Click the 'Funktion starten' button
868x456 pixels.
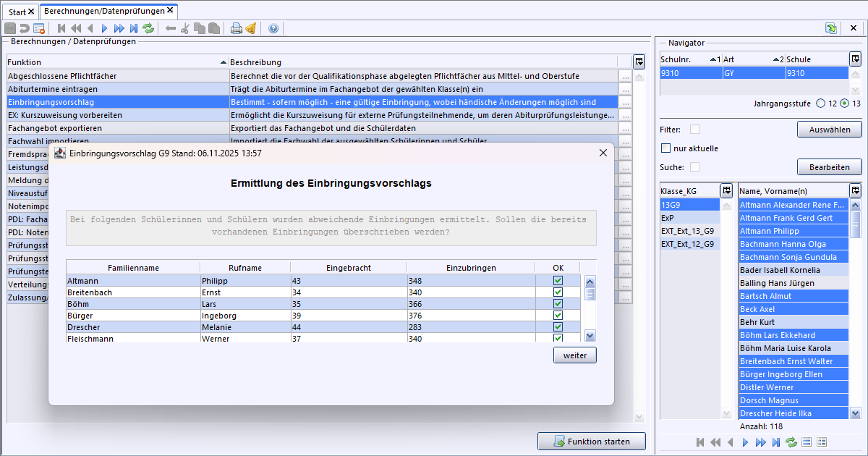point(591,442)
